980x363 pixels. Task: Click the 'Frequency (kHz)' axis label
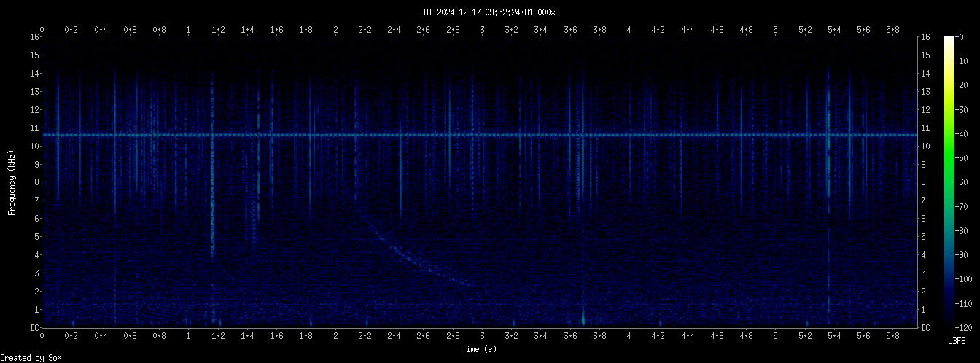click(12, 181)
